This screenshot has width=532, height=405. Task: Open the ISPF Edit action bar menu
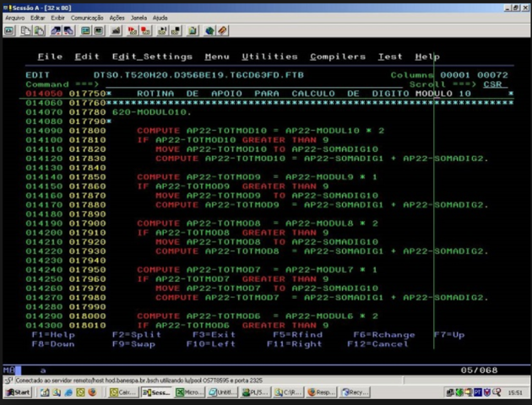[x=87, y=57]
